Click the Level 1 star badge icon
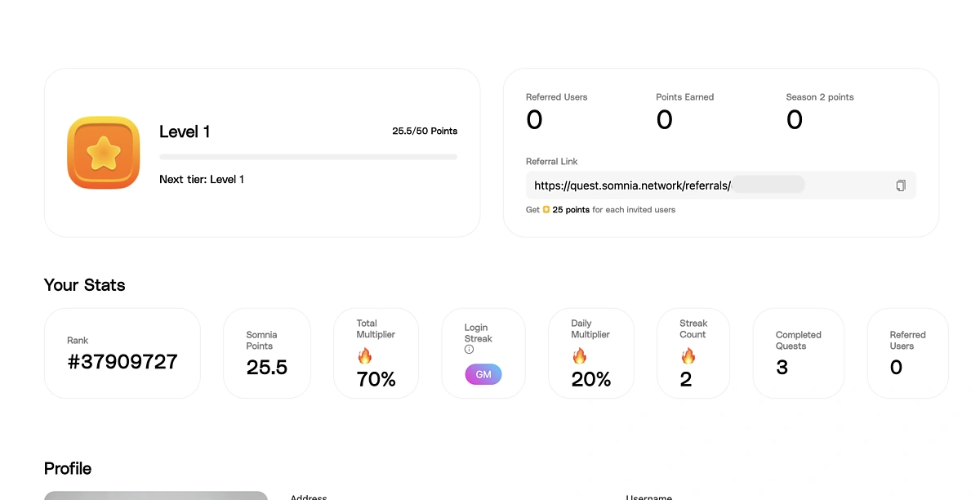Viewport: 980px width, 500px height. [103, 153]
